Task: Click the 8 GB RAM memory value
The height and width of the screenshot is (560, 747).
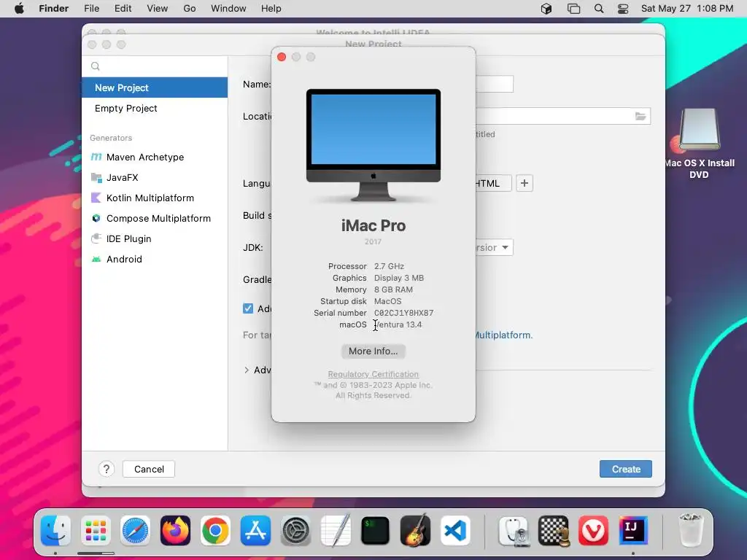Action: (x=393, y=289)
